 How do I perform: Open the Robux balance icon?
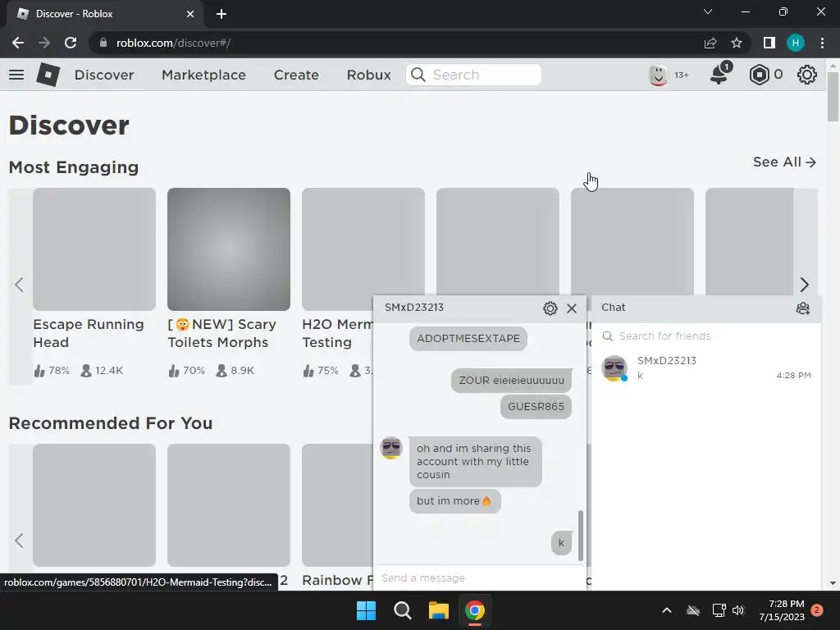pyautogui.click(x=759, y=75)
